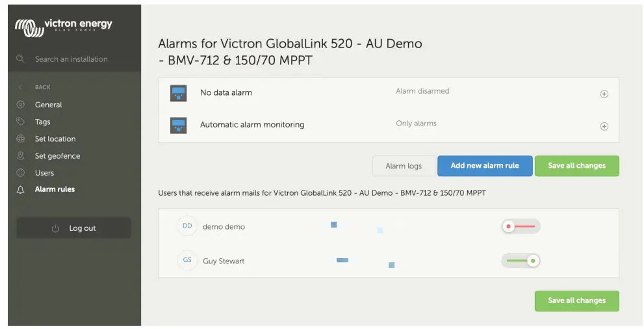Click the Set location globe icon

coord(21,138)
